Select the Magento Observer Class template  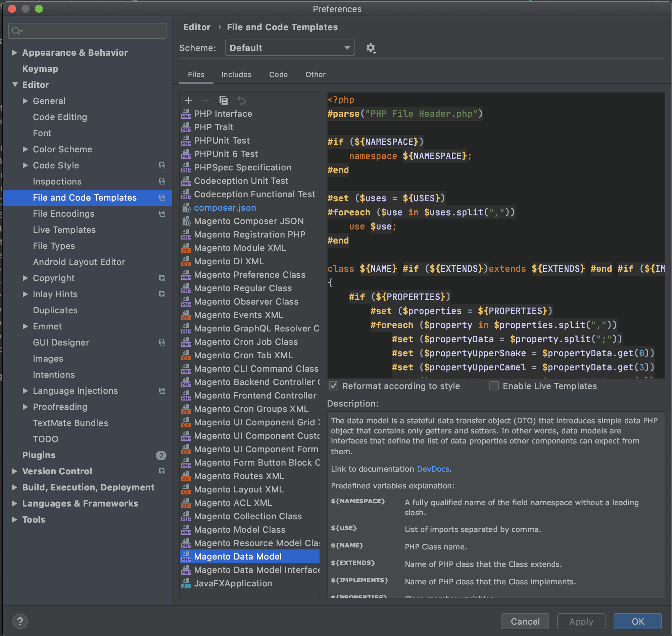click(x=246, y=302)
